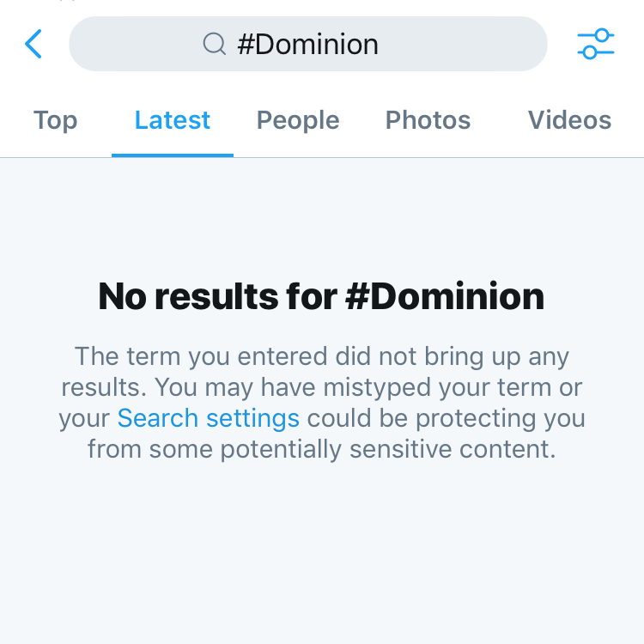Image resolution: width=644 pixels, height=644 pixels.
Task: Open the search filters slider icon
Action: [596, 44]
